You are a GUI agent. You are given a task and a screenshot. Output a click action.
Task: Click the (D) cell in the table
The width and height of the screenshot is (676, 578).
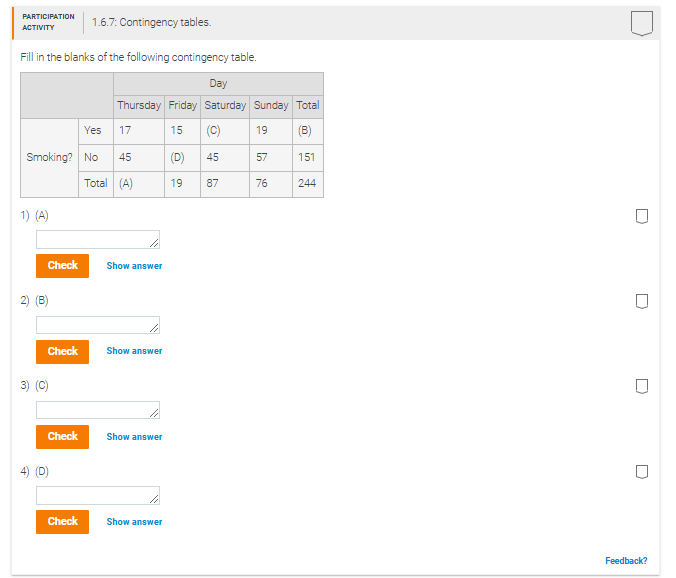coord(182,158)
